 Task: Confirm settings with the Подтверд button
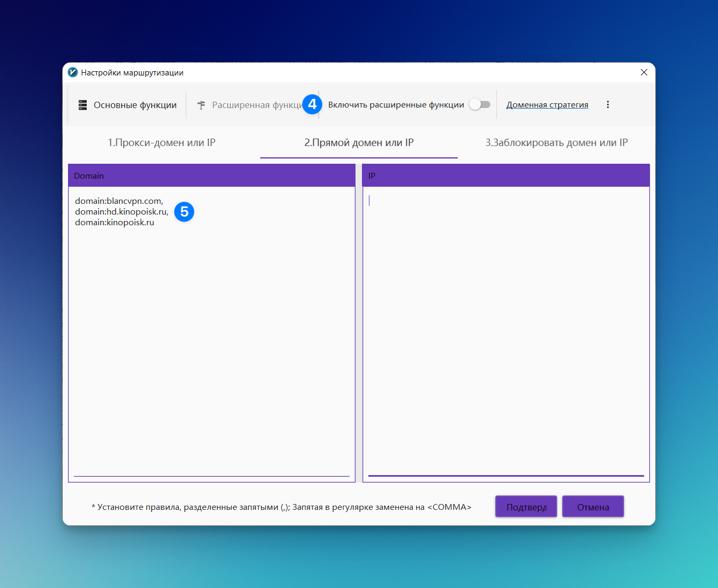pos(526,507)
